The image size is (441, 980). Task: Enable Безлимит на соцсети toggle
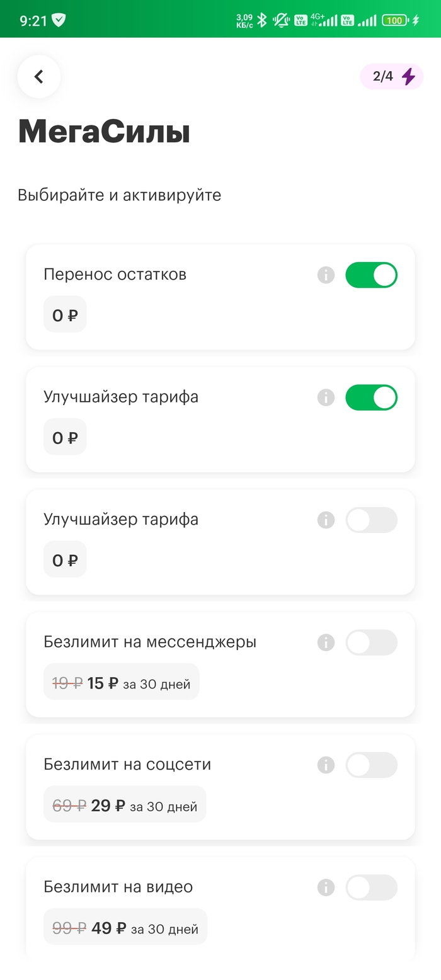[371, 765]
